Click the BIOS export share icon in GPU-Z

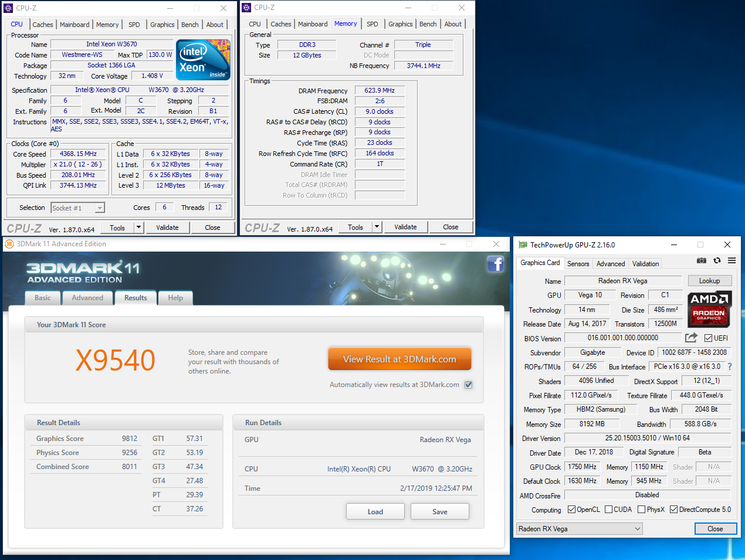point(691,338)
